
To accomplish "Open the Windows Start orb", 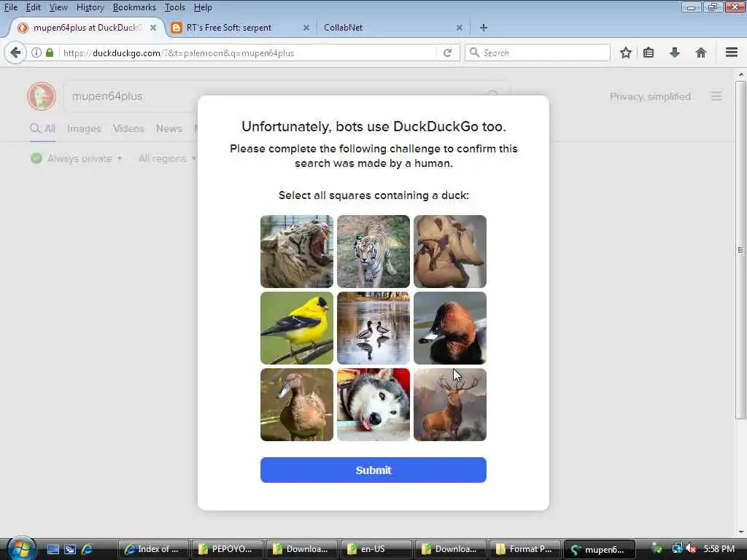I will (x=20, y=548).
